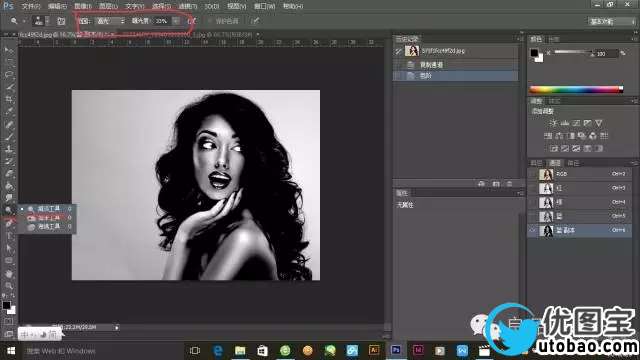Click the foreground color swatch in toolbox

(x=7, y=305)
